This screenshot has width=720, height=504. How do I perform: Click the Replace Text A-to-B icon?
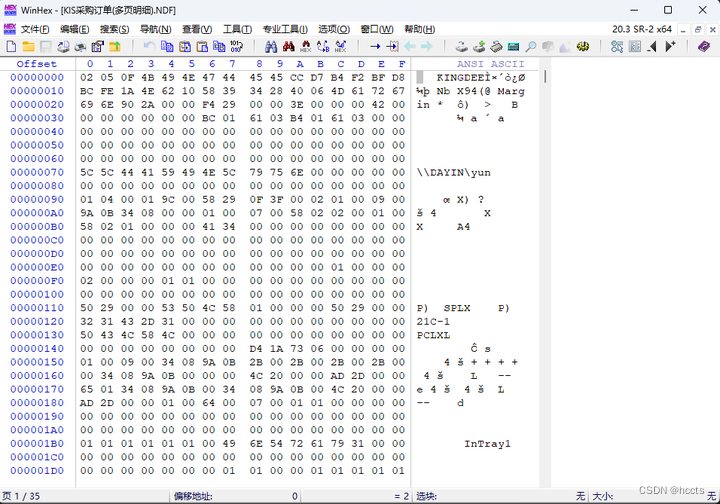(323, 46)
